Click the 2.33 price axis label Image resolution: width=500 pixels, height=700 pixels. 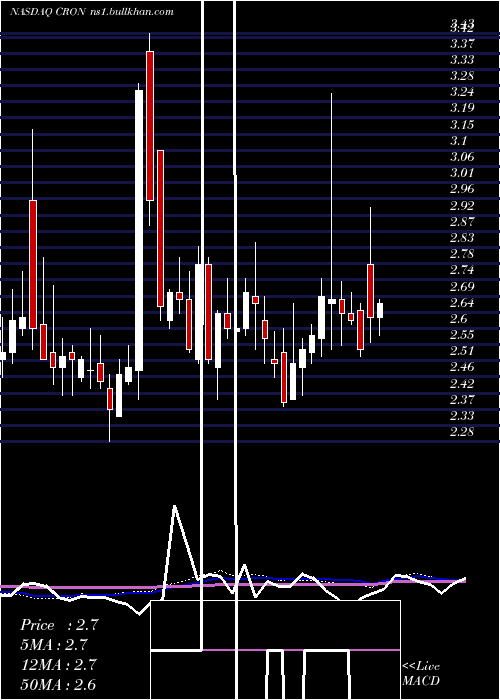tap(462, 416)
